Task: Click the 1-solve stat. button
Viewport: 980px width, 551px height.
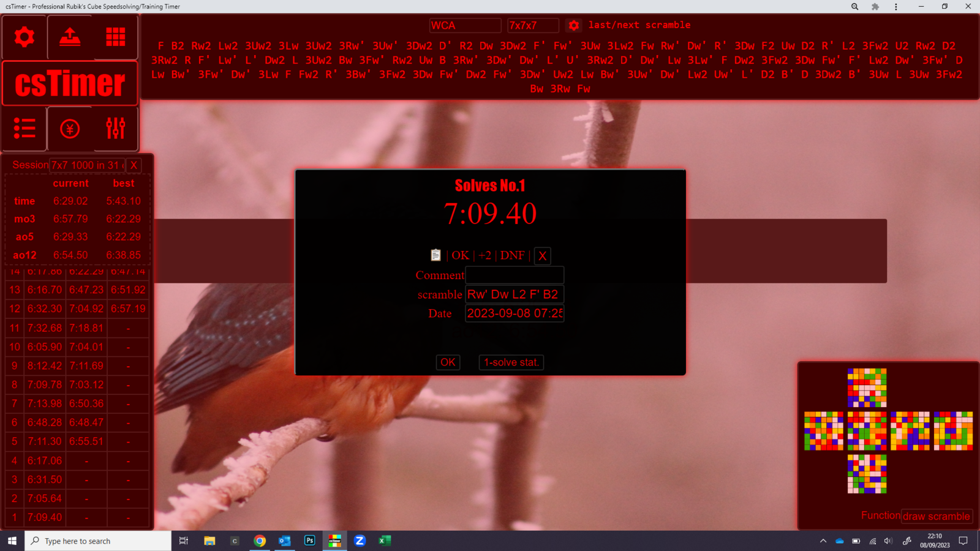Action: [x=511, y=362]
